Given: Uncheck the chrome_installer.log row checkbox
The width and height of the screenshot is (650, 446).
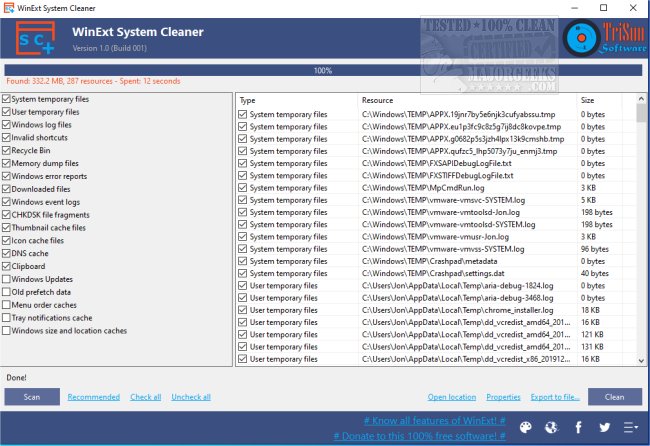Looking at the screenshot, I should (243, 310).
